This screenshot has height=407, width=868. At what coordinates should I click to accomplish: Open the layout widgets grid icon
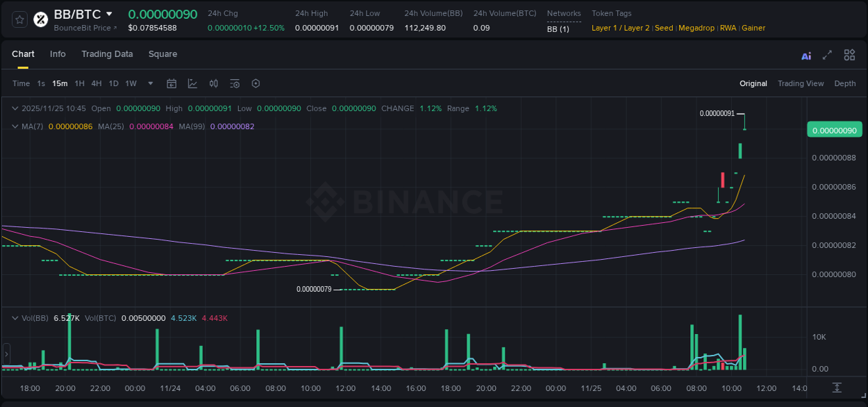click(x=849, y=55)
